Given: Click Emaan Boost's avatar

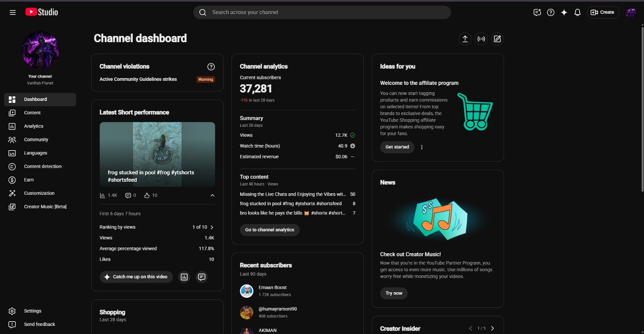Looking at the screenshot, I should [x=247, y=291].
